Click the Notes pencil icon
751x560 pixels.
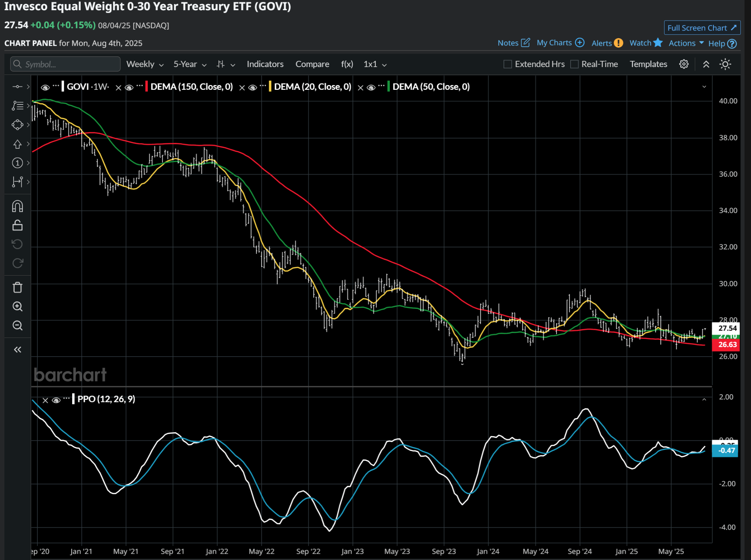click(x=525, y=43)
